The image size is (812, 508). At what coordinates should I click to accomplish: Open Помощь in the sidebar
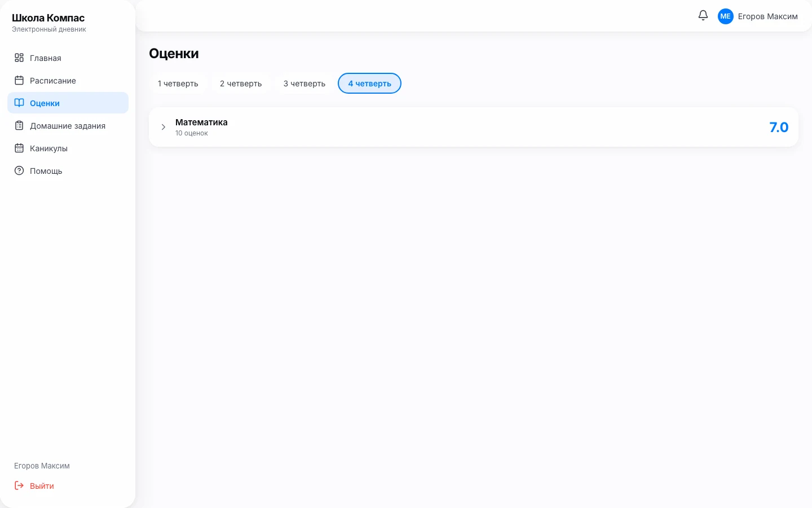(68, 170)
